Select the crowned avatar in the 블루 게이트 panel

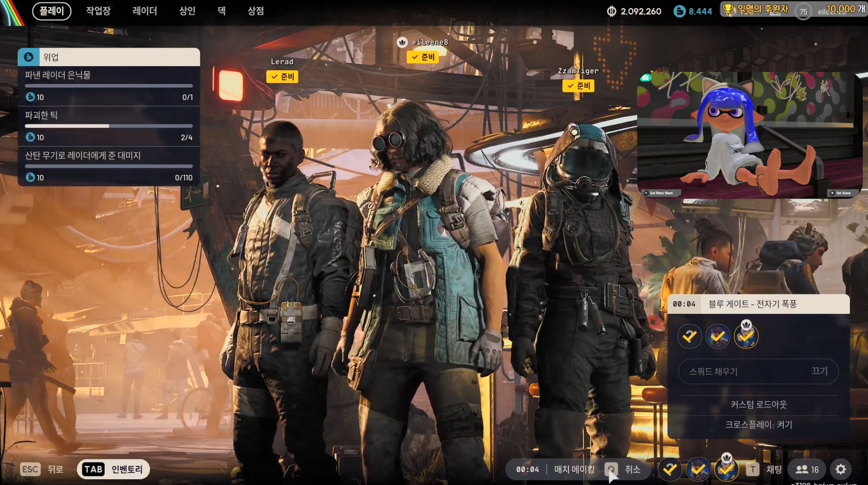tap(746, 335)
